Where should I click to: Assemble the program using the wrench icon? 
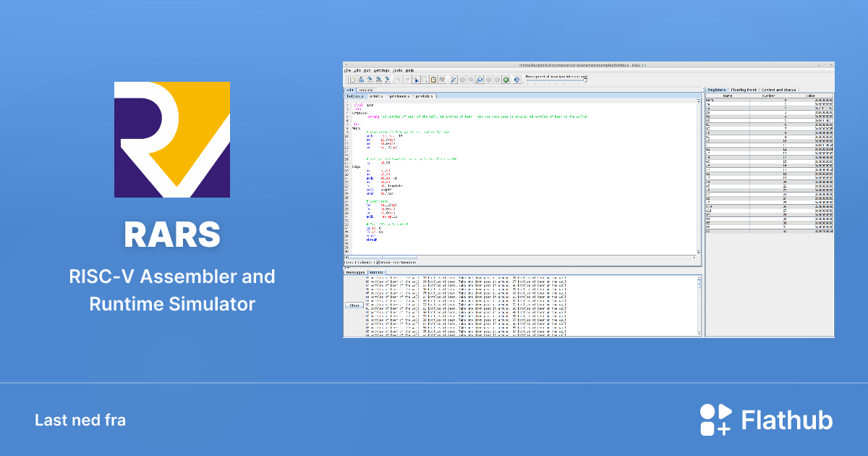(x=454, y=79)
